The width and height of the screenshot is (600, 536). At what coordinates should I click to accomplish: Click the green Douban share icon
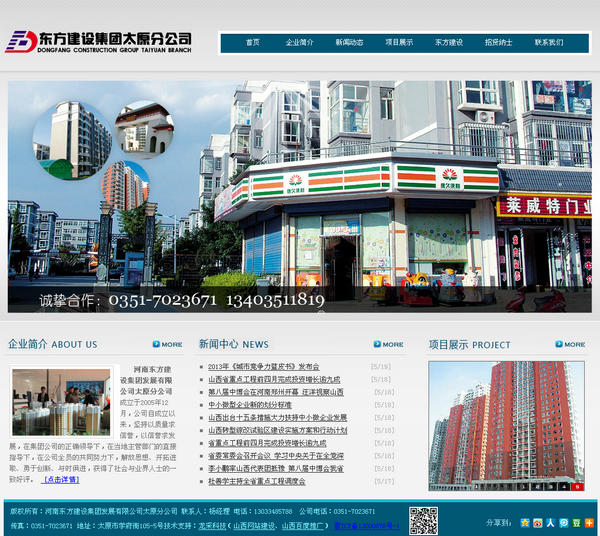click(x=577, y=522)
